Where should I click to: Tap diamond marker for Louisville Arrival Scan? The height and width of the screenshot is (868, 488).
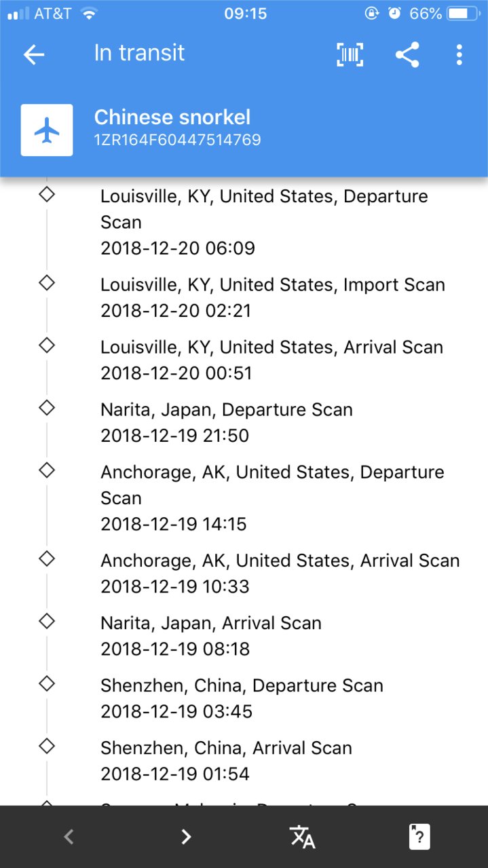[x=46, y=345]
